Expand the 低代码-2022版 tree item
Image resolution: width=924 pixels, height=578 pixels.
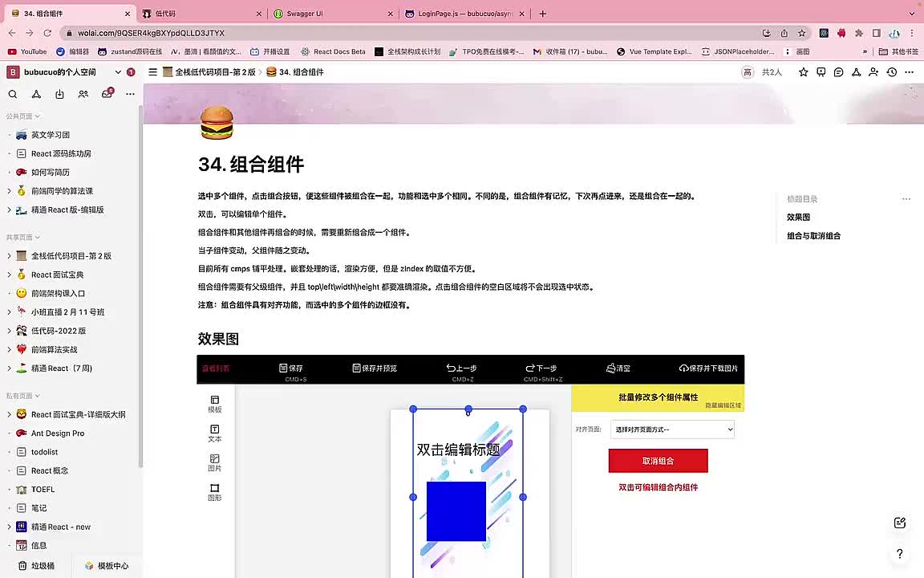[x=9, y=331]
